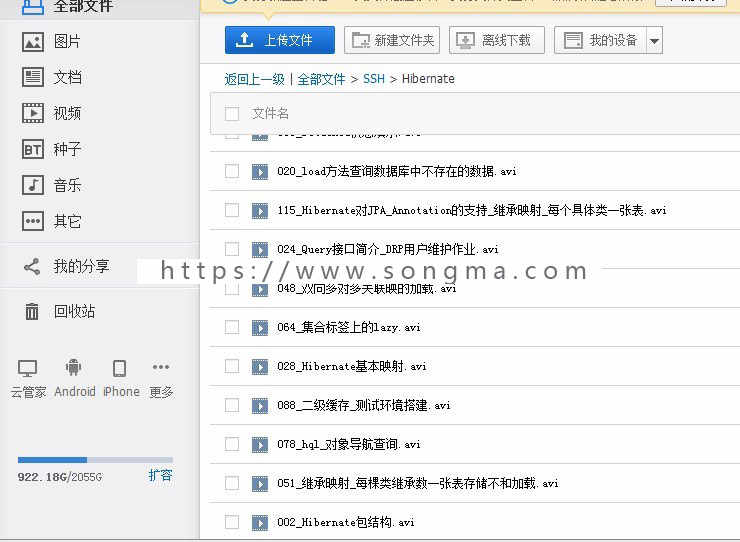Tick the checkbox for 064_集合标签上的lazy file
The image size is (740, 542).
pyautogui.click(x=232, y=327)
